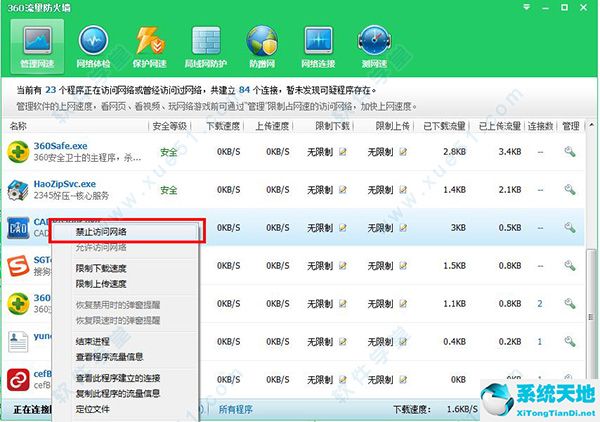Image resolution: width=600 pixels, height=422 pixels.
Task: Sort by the 连接数 column header
Action: point(540,126)
